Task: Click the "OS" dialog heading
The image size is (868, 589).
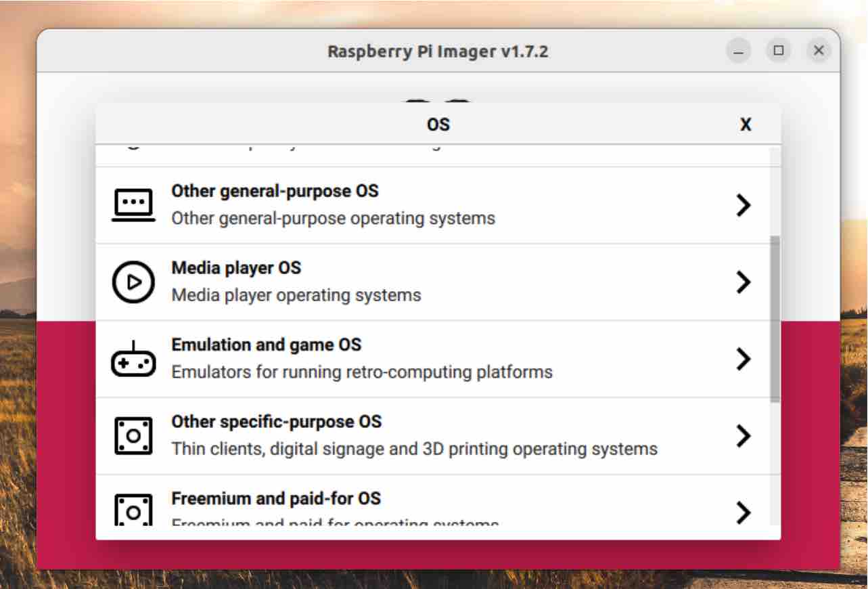Action: (438, 125)
